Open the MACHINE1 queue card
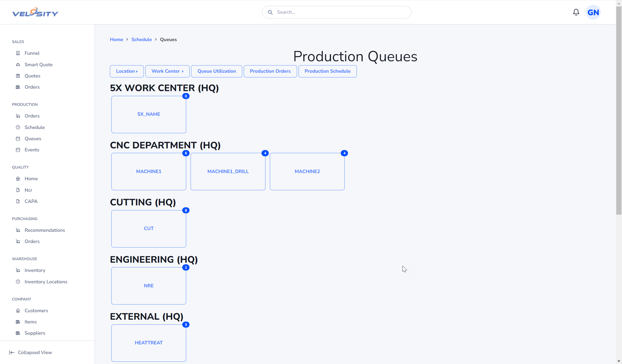Image resolution: width=622 pixels, height=364 pixels. [149, 172]
